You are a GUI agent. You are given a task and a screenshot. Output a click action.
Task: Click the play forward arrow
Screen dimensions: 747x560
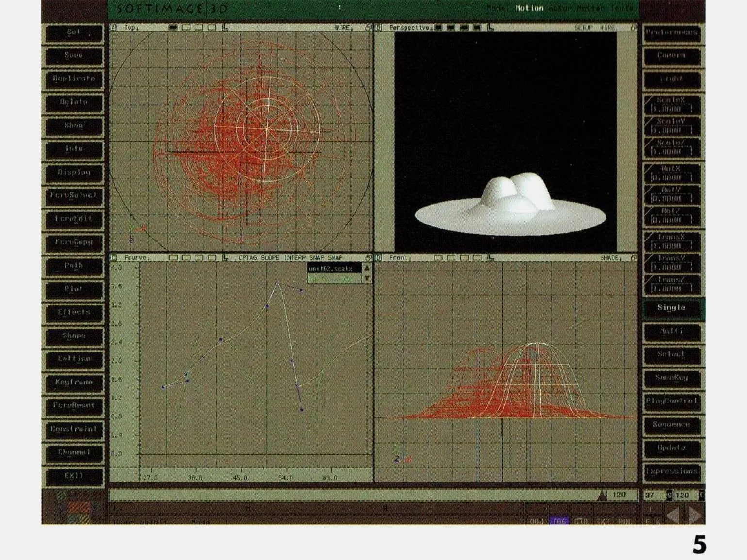695,515
